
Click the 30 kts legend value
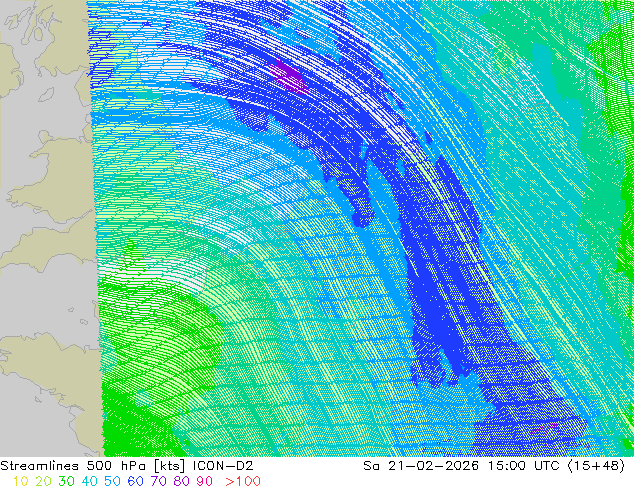[66, 482]
